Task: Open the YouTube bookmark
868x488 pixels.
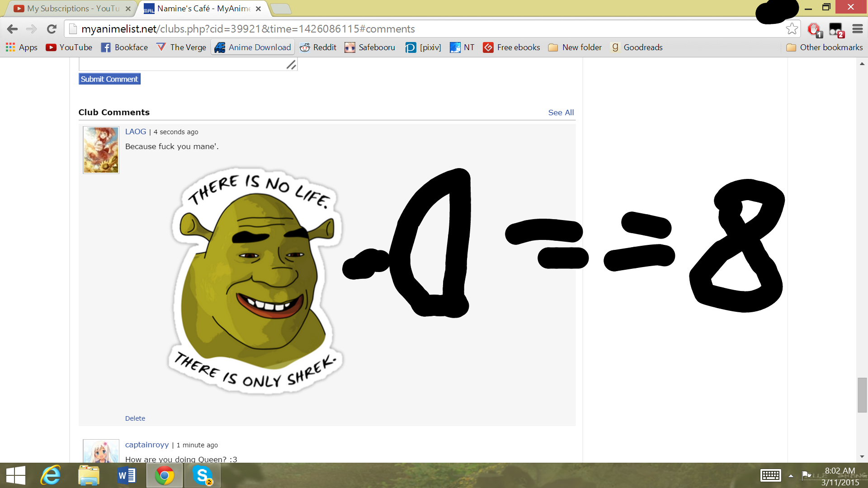Action: 69,47
